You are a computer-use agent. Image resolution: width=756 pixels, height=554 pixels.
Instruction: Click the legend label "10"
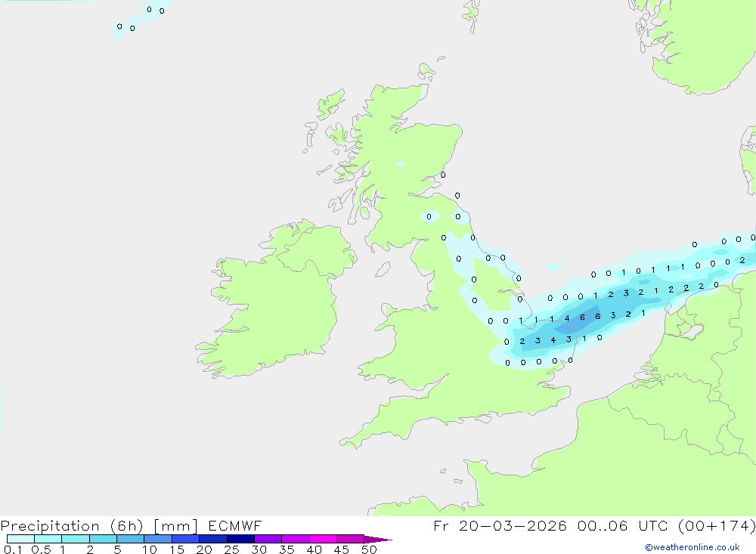tap(150, 549)
